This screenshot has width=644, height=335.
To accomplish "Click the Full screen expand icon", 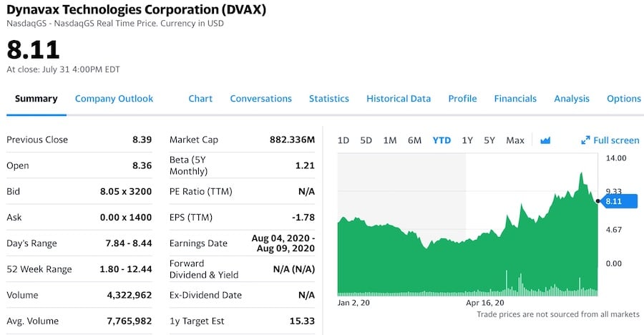I will click(586, 140).
